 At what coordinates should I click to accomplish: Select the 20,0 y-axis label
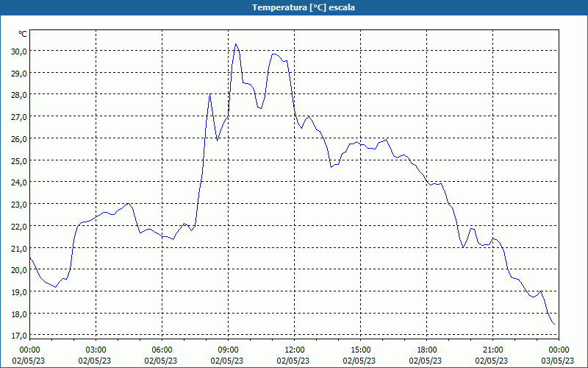19,270
